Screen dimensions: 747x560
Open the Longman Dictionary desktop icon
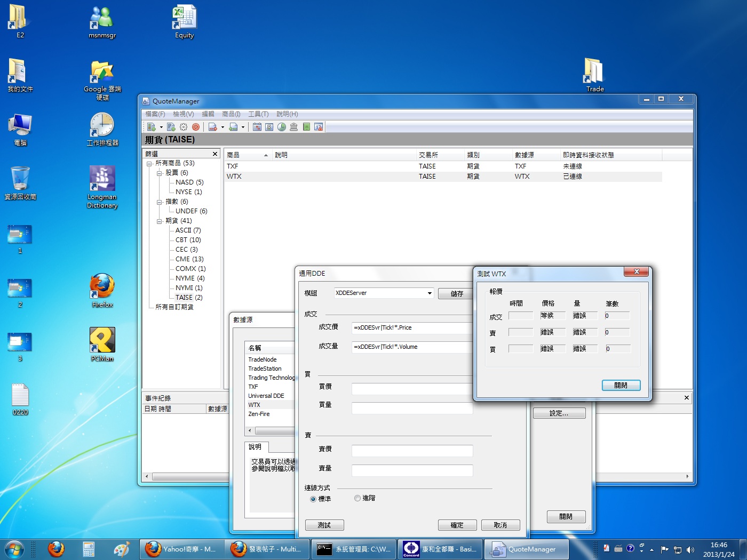(x=102, y=187)
